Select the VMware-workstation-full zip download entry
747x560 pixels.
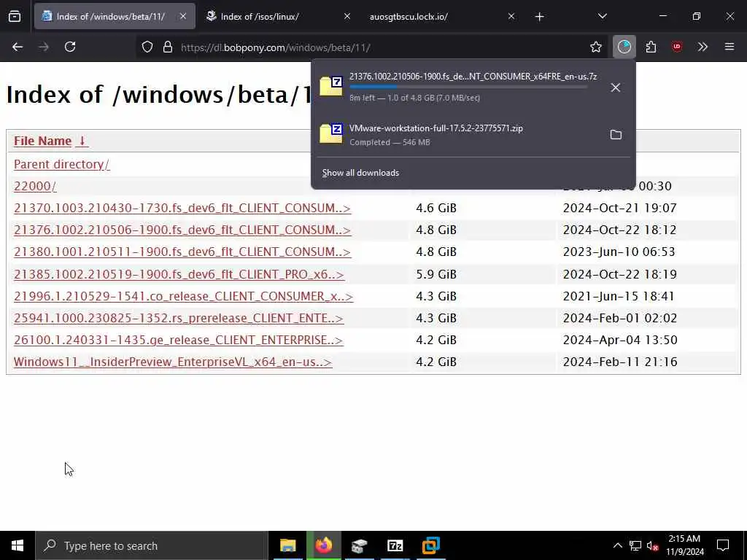point(473,134)
